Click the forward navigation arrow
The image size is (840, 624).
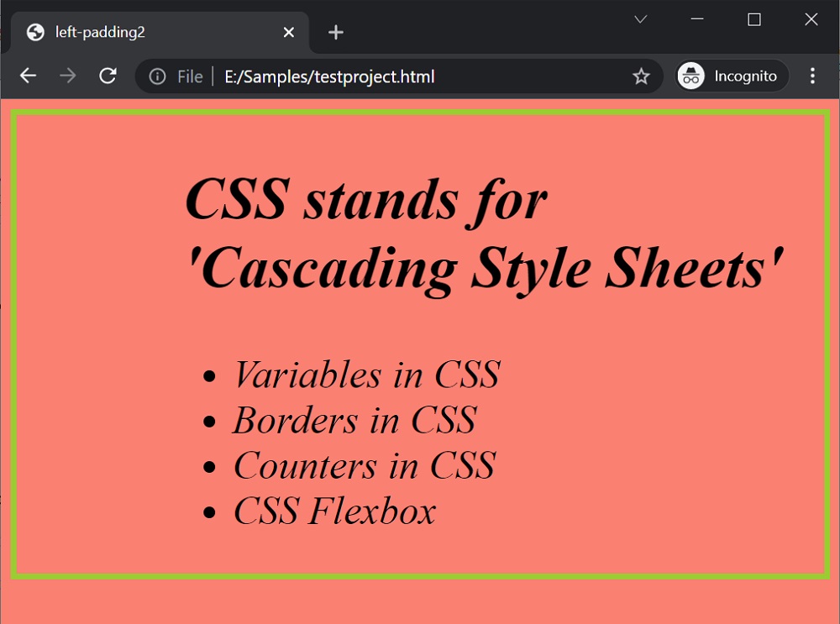(x=68, y=76)
